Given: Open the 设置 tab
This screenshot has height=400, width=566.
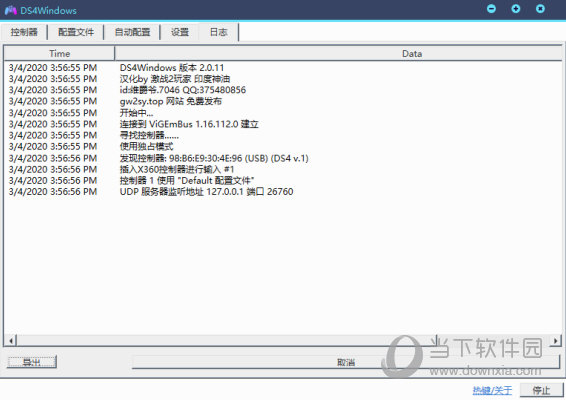Looking at the screenshot, I should point(180,32).
